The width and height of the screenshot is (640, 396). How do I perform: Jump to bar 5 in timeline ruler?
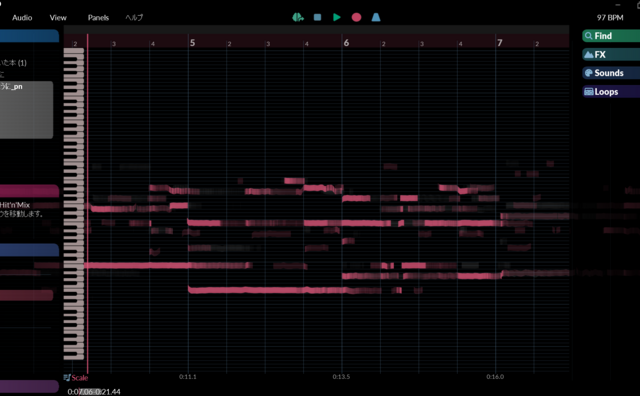point(192,43)
